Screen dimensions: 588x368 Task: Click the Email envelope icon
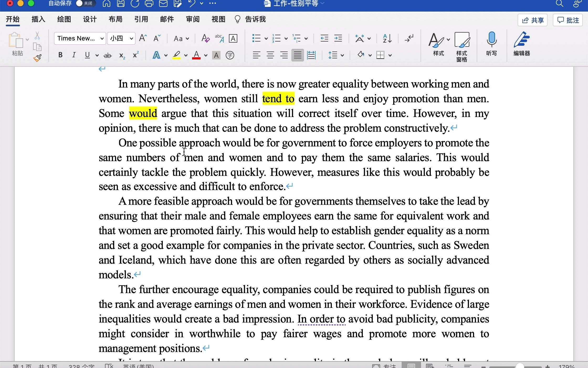tap(163, 3)
